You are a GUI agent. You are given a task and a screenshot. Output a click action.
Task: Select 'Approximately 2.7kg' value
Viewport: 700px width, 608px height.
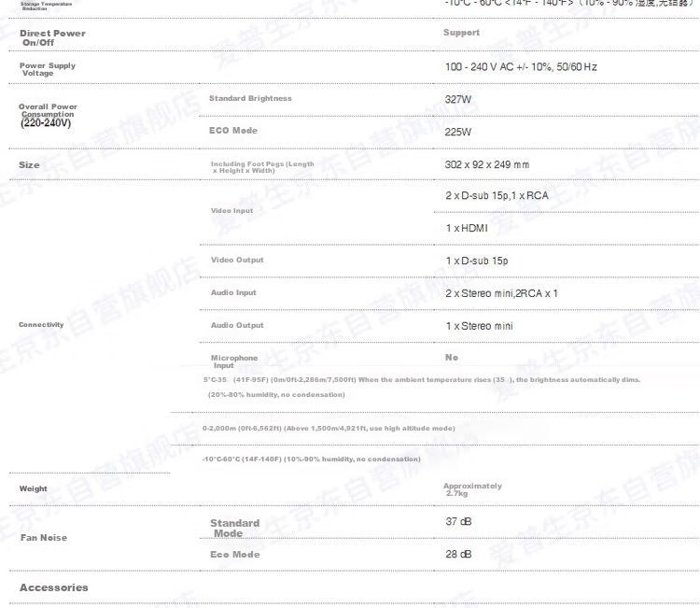tap(472, 489)
